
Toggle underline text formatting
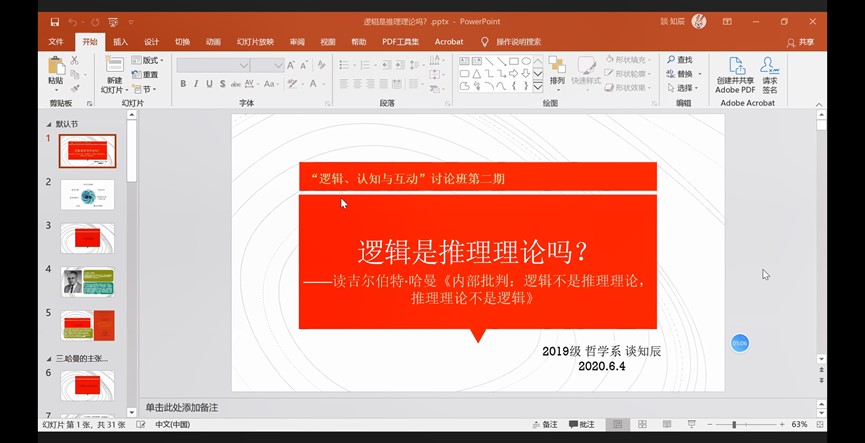211,84
